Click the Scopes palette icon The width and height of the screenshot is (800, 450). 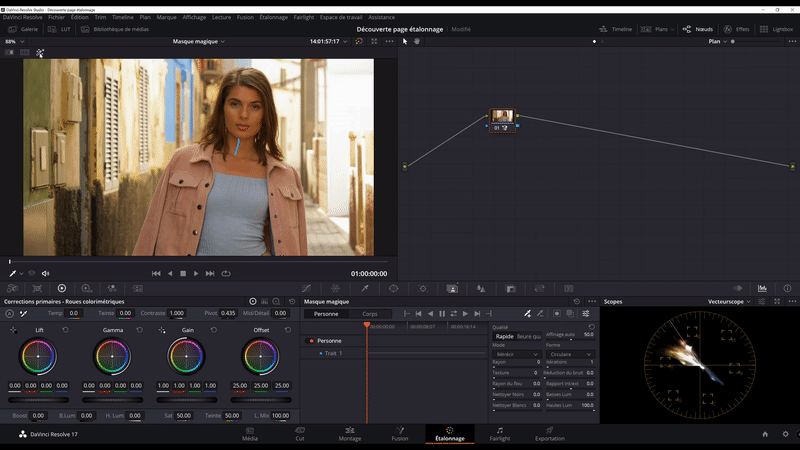tap(762, 288)
